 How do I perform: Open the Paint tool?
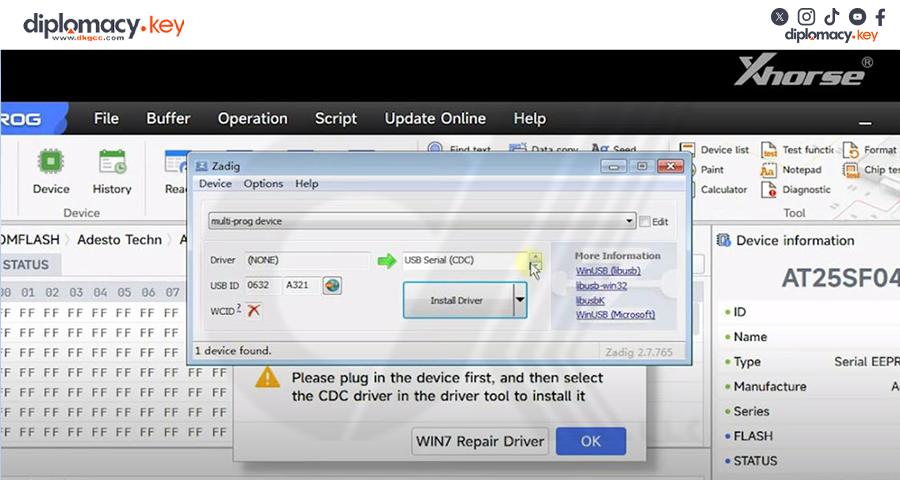click(712, 170)
